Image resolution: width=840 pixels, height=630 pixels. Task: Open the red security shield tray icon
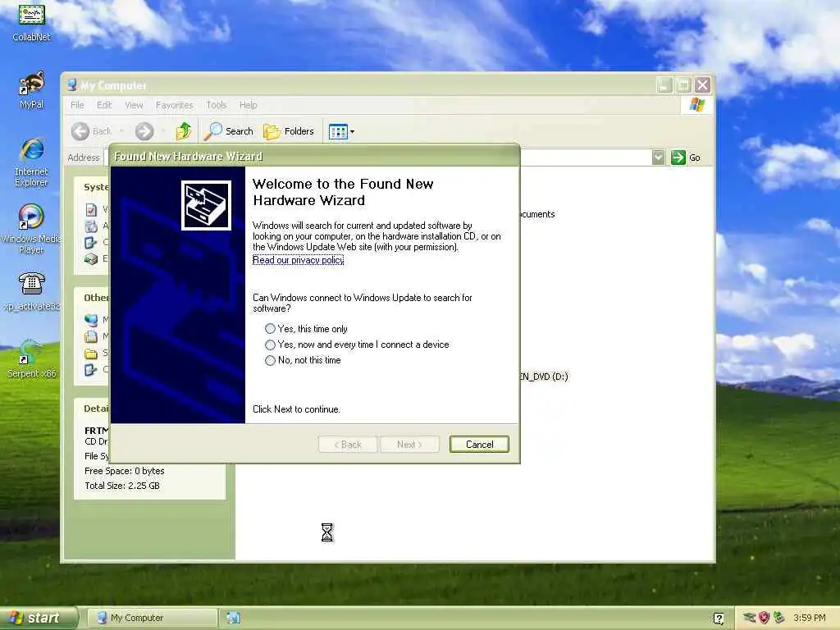(x=765, y=618)
